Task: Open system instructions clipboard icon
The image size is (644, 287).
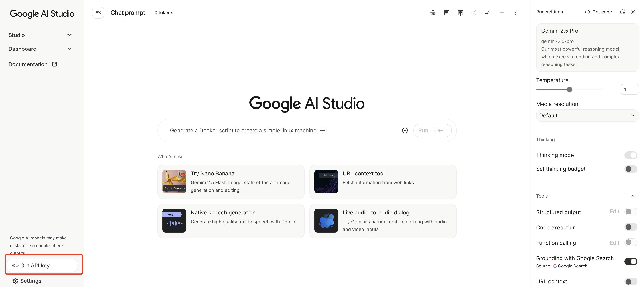Action: point(447,12)
